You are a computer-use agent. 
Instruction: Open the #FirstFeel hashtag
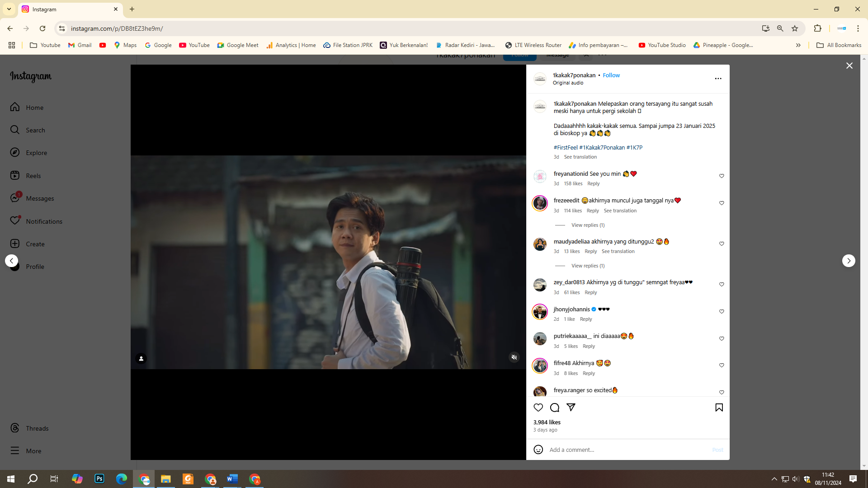tap(566, 148)
